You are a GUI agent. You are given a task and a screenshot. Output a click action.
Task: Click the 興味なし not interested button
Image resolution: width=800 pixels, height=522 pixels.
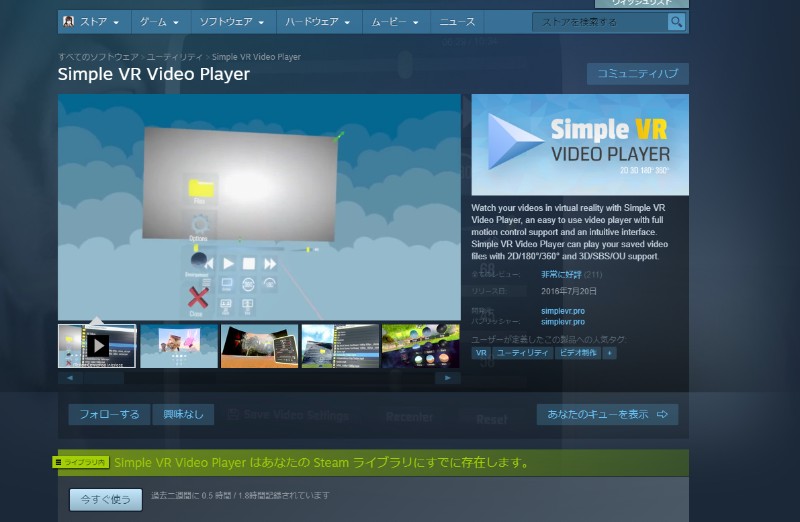183,414
